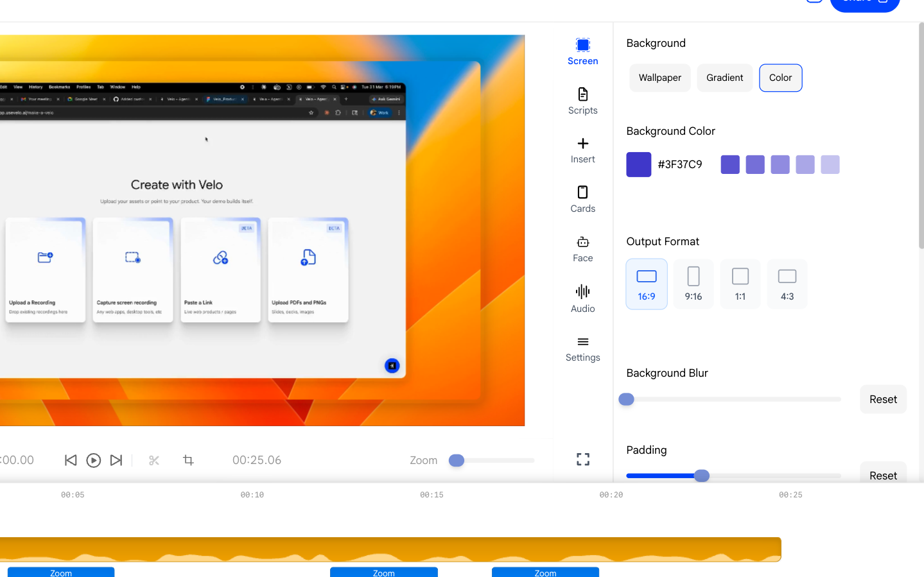Open the Scripts panel

pyautogui.click(x=582, y=101)
